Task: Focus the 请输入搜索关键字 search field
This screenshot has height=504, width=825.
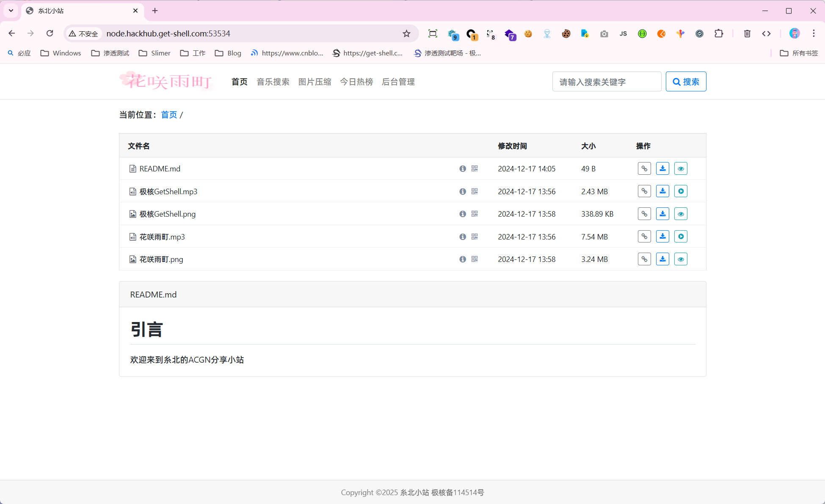Action: click(607, 82)
